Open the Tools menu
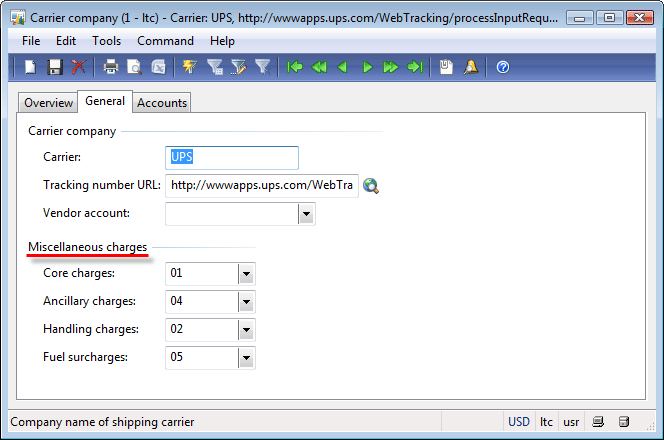Screen dimensions: 664x440 (x=106, y=41)
